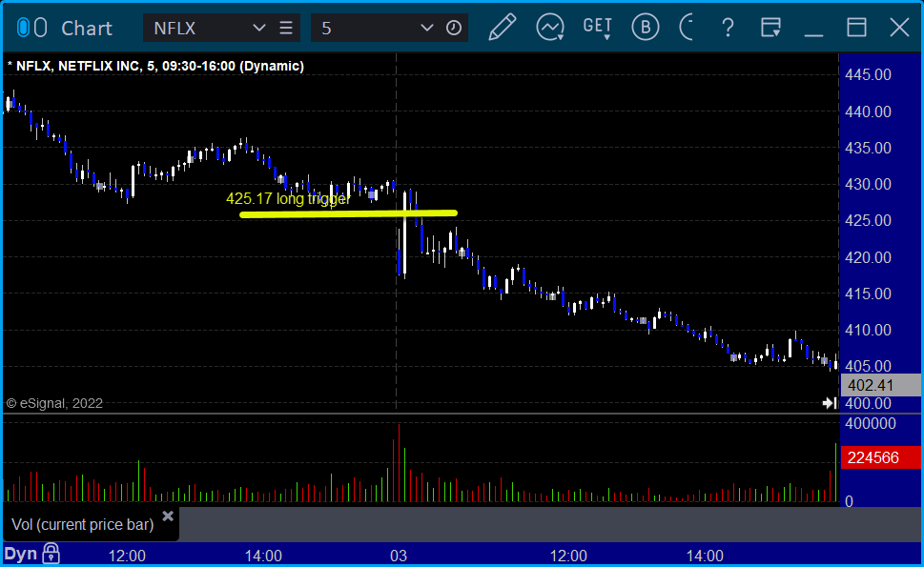Click the second hollow link indicator pill
Image resolution: width=924 pixels, height=567 pixels.
click(40, 28)
